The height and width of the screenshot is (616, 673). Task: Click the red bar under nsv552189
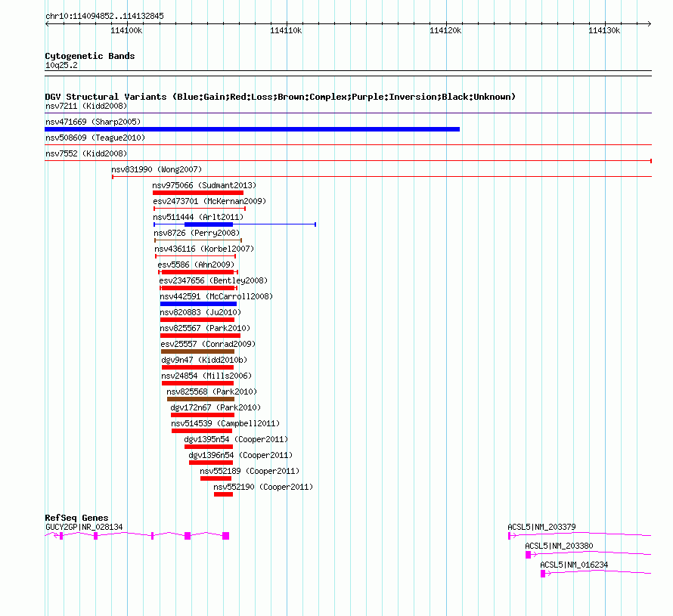(216, 478)
